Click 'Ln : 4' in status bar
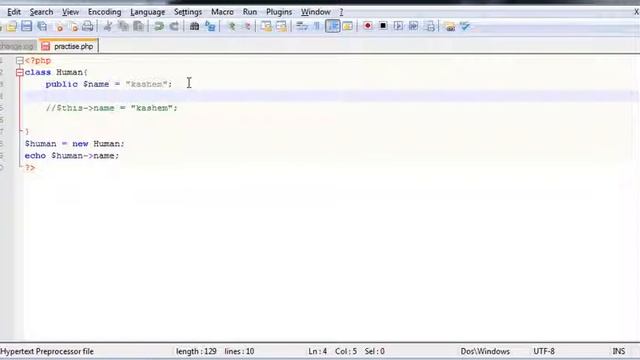Image resolution: width=640 pixels, height=360 pixels. (x=318, y=351)
